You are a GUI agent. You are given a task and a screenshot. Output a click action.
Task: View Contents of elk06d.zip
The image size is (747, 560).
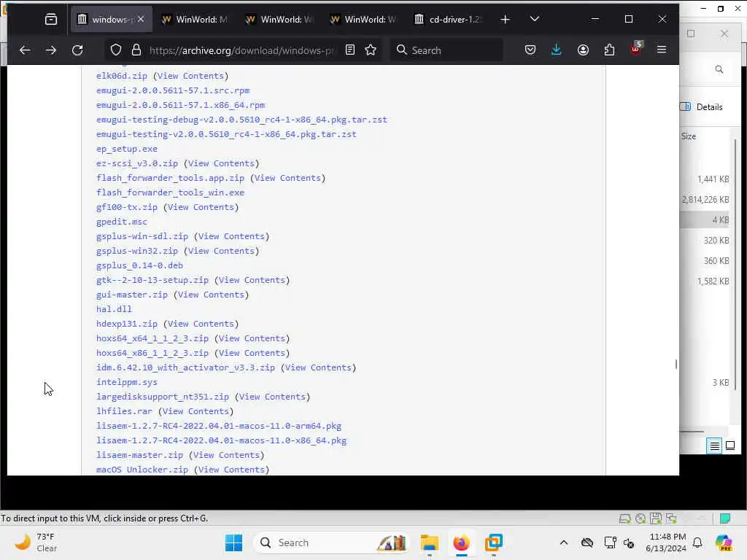(x=190, y=76)
